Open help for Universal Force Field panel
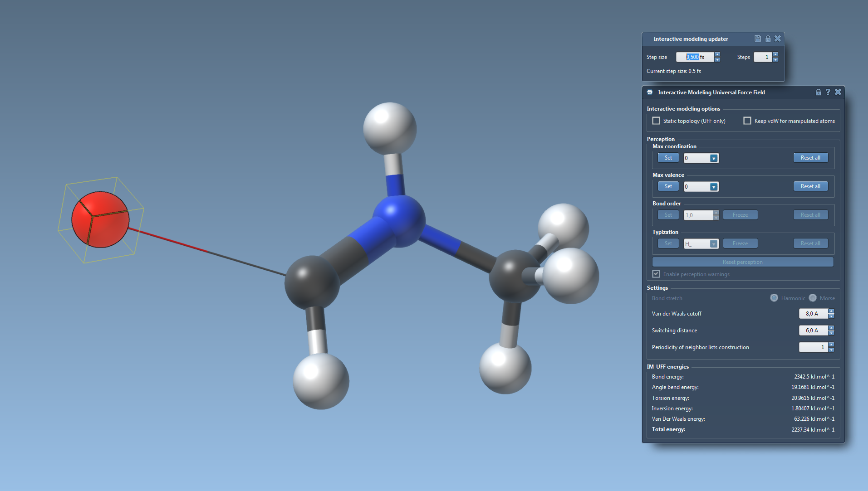This screenshot has width=868, height=491. tap(828, 92)
